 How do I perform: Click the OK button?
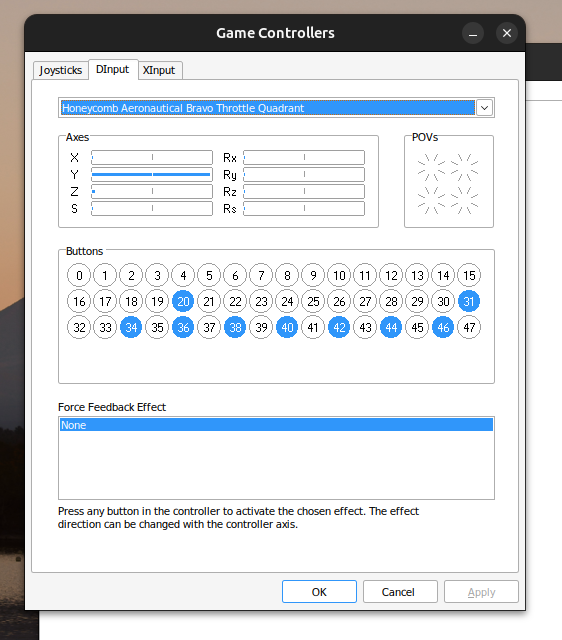319,592
